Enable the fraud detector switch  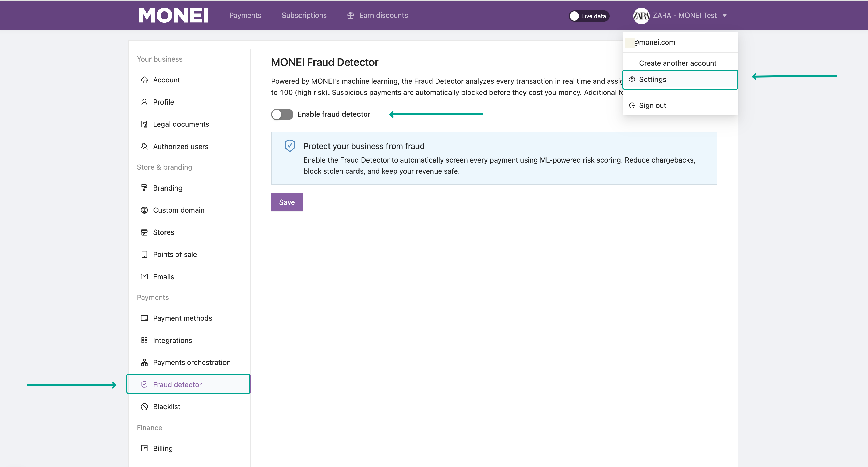[x=282, y=114]
